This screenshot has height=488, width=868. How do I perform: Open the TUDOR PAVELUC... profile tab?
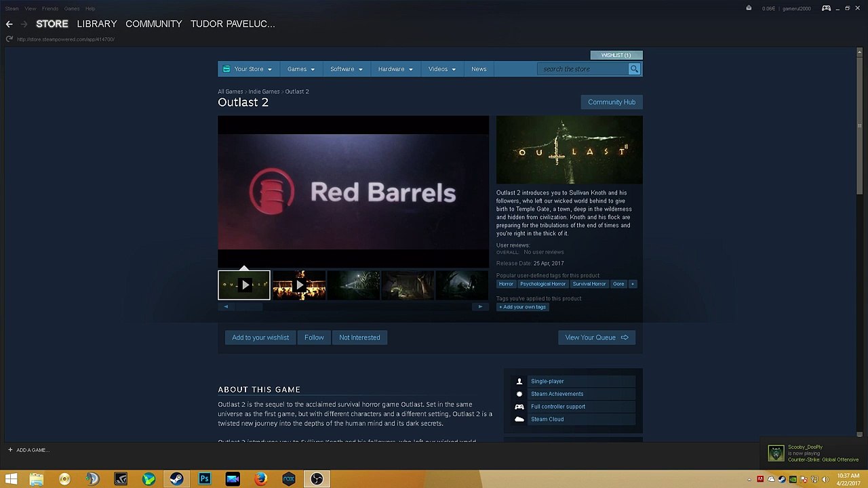[x=233, y=24]
